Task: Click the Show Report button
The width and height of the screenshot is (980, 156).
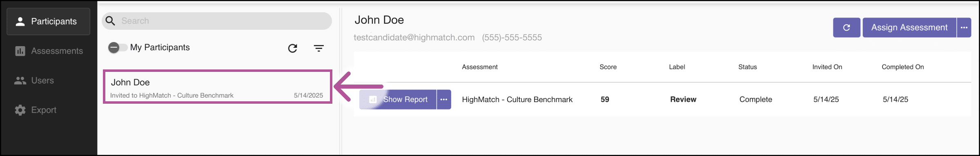Action: pyautogui.click(x=398, y=99)
